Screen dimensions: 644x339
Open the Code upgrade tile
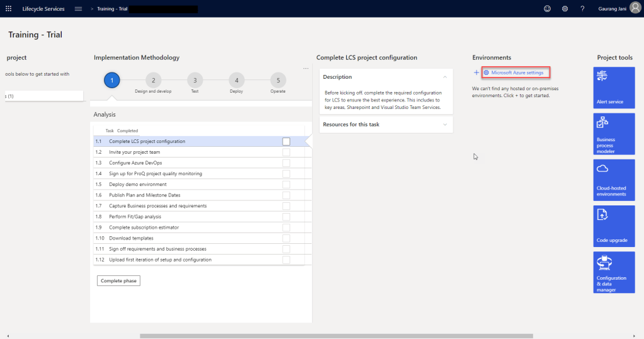614,226
